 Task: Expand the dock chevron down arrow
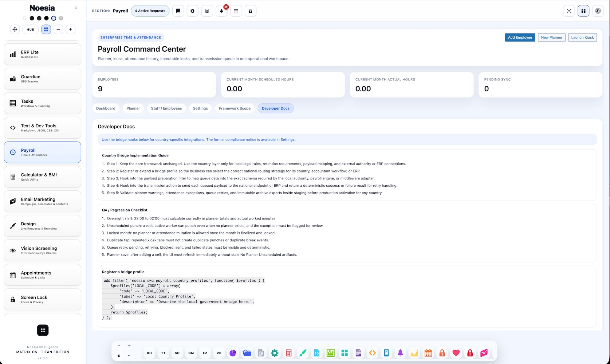129,356
